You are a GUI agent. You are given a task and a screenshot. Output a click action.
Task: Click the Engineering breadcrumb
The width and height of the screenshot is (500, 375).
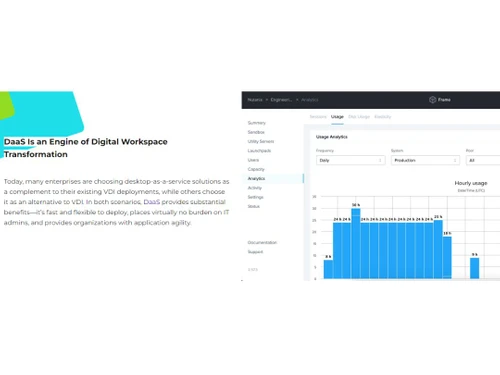(281, 100)
